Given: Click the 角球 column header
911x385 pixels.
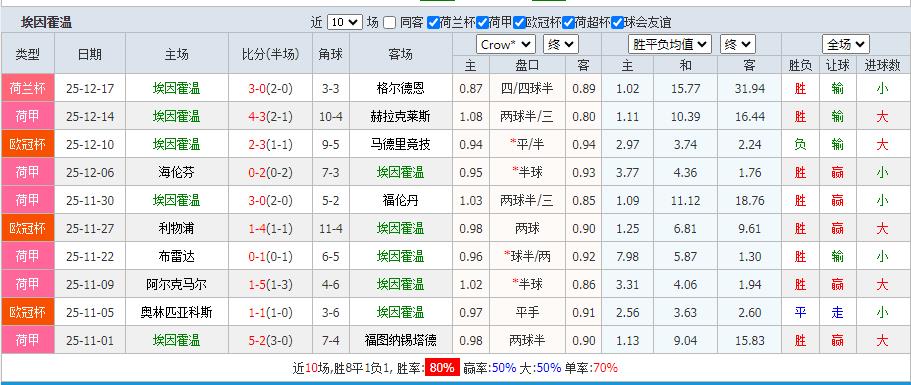Looking at the screenshot, I should tap(331, 54).
